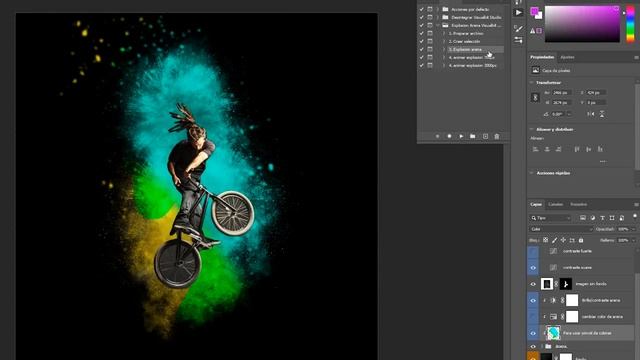Align vertical centers in Properties panel

point(589,149)
